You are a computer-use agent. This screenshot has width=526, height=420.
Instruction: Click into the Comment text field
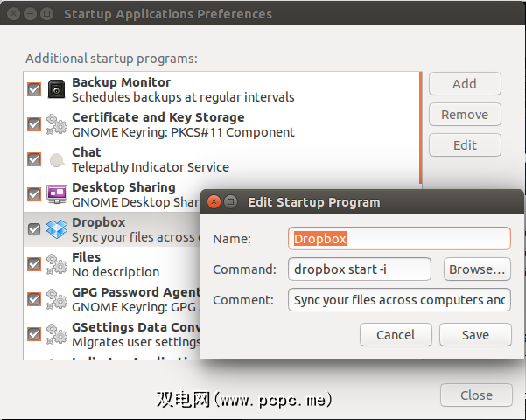(399, 300)
